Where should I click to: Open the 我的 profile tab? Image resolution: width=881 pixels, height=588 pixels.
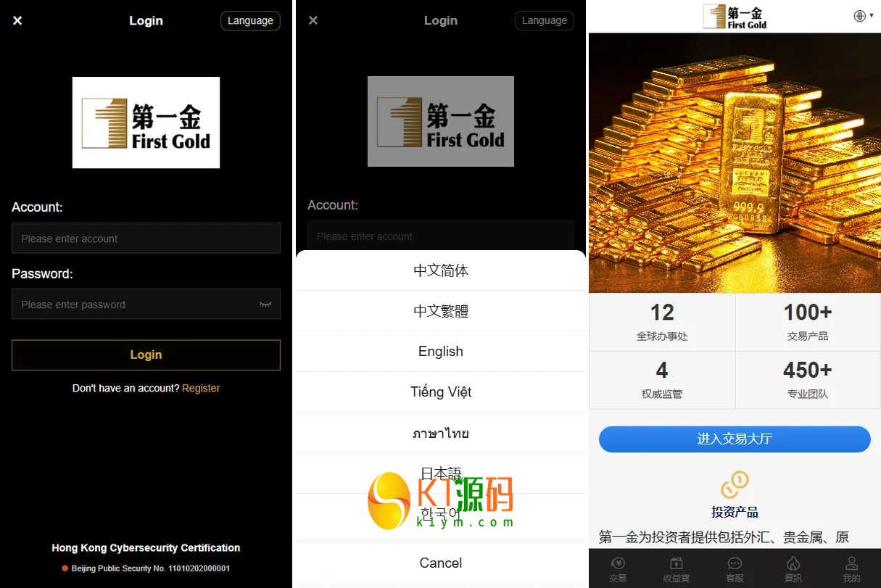(x=851, y=569)
